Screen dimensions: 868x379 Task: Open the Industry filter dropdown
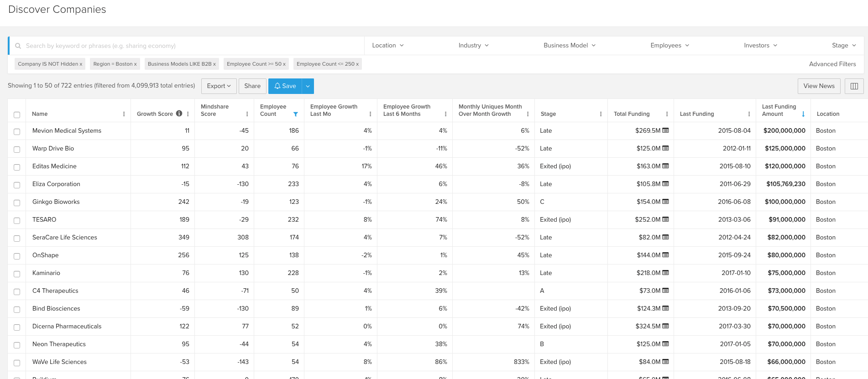point(474,46)
